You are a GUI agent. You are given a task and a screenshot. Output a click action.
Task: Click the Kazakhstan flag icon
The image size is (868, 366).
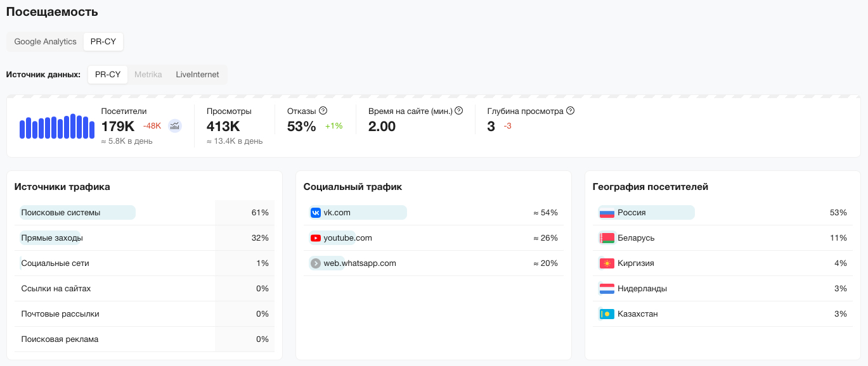coord(607,314)
